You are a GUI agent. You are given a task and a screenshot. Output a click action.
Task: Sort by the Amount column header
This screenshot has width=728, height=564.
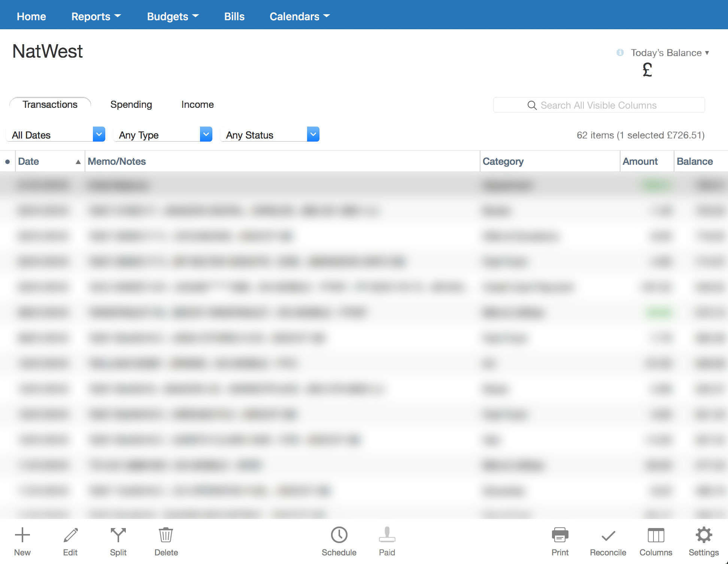click(x=647, y=162)
